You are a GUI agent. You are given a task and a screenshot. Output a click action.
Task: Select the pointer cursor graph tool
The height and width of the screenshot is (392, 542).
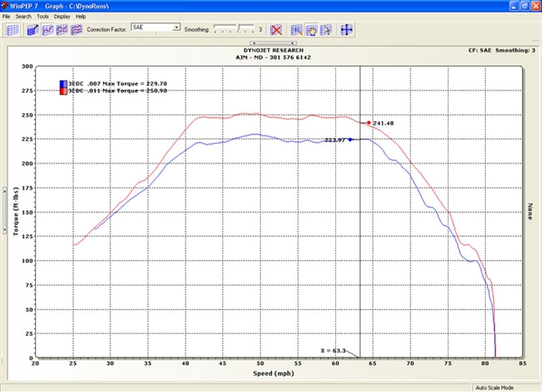[326, 30]
